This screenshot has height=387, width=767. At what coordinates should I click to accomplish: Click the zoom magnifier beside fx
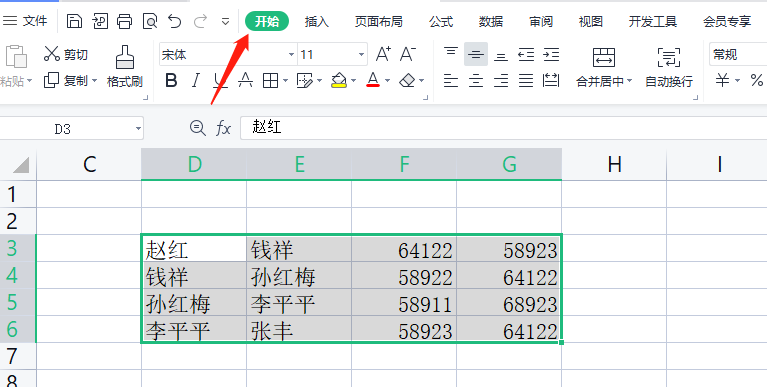tap(197, 128)
